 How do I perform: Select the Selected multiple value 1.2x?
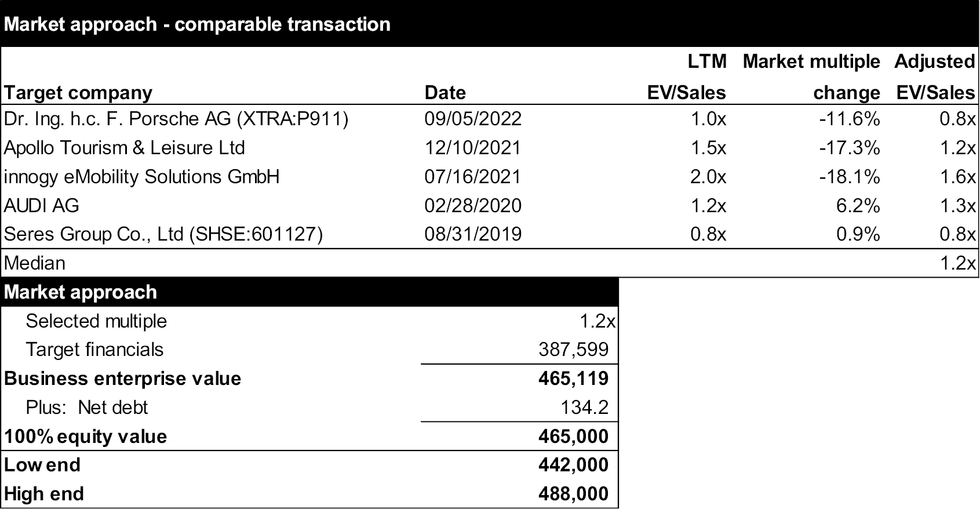(598, 321)
